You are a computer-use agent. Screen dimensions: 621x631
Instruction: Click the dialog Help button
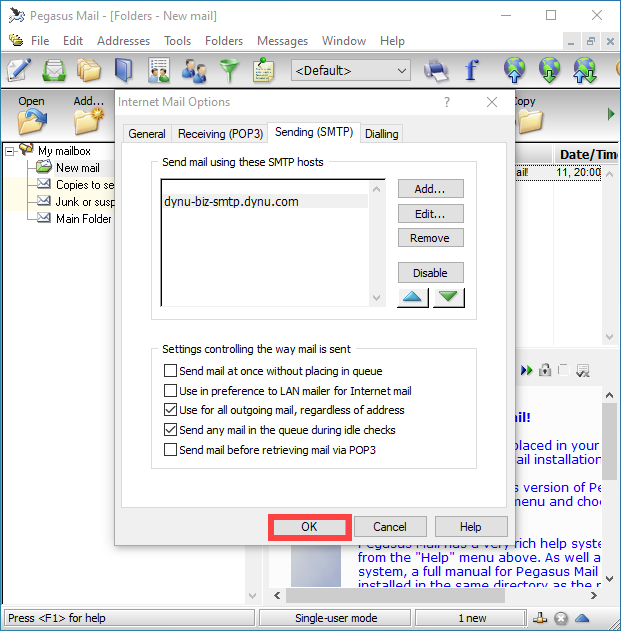click(470, 527)
